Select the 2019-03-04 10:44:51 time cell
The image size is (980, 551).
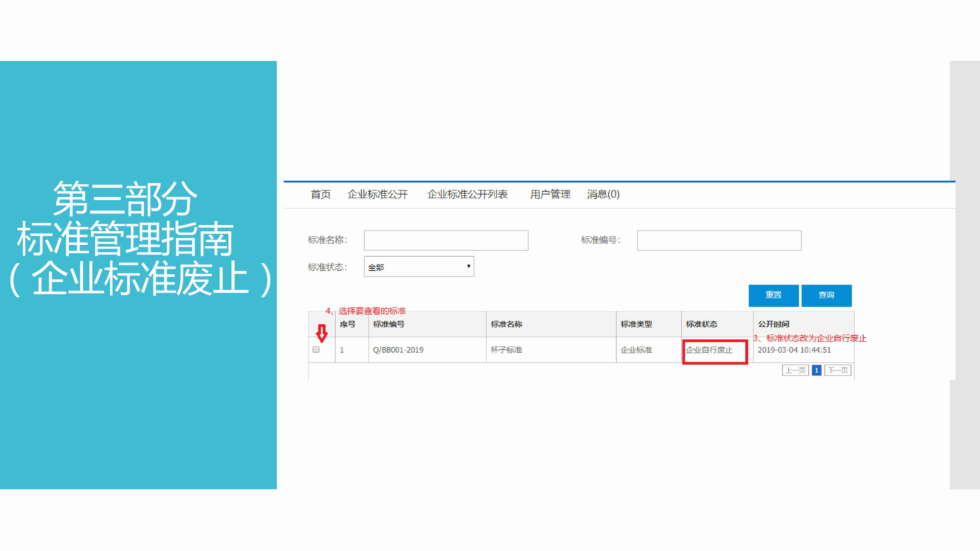point(804,350)
